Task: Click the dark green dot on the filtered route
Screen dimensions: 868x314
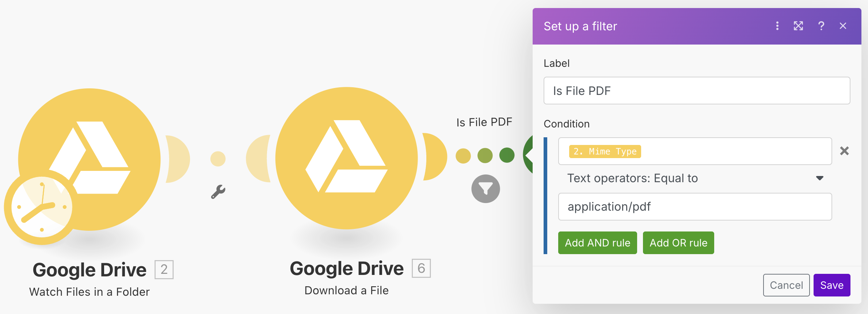Action: pyautogui.click(x=507, y=155)
